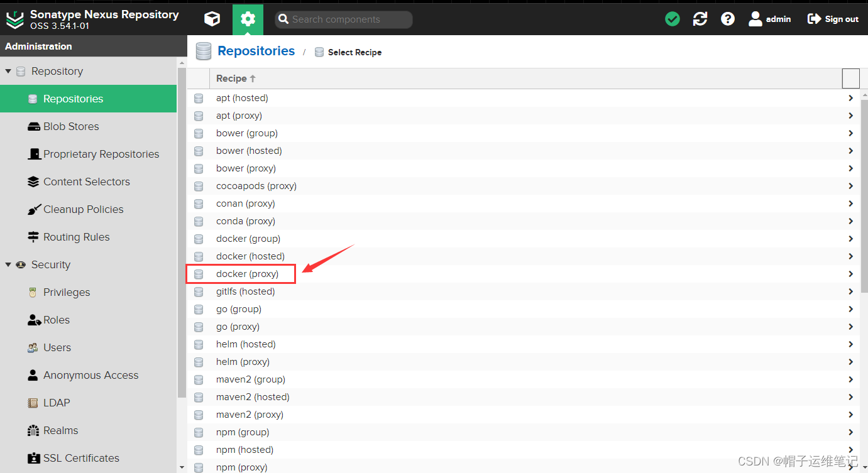Open chevron arrow on apt (hosted) row
The image size is (868, 473).
(850, 98)
